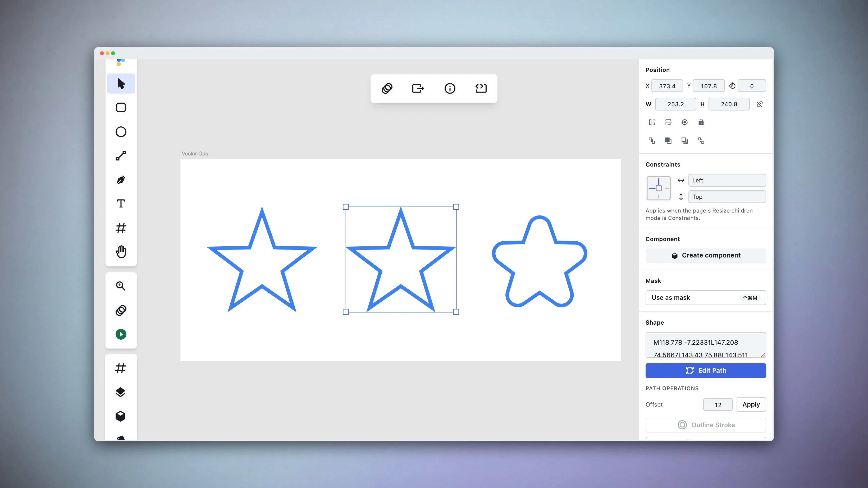Viewport: 868px width, 488px height.
Task: Click filled-square-over-outline arrange icon
Action: [668, 141]
